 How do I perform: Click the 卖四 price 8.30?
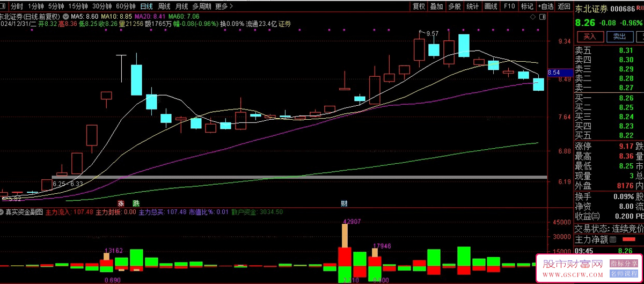(x=626, y=60)
